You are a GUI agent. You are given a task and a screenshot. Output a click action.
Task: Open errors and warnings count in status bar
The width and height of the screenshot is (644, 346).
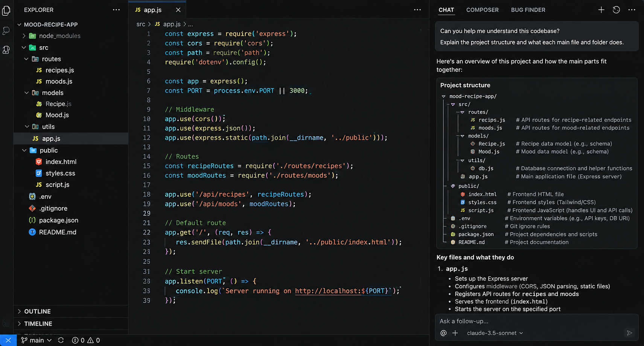86,340
